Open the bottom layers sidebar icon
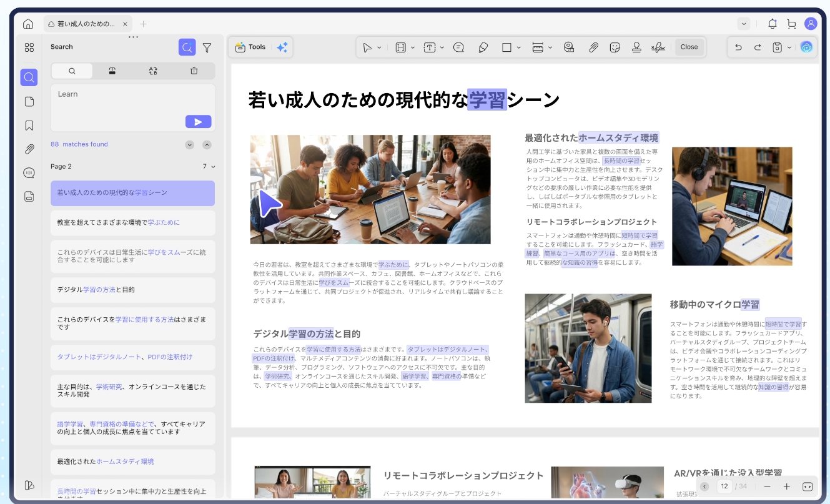This screenshot has width=830, height=504. (x=29, y=485)
